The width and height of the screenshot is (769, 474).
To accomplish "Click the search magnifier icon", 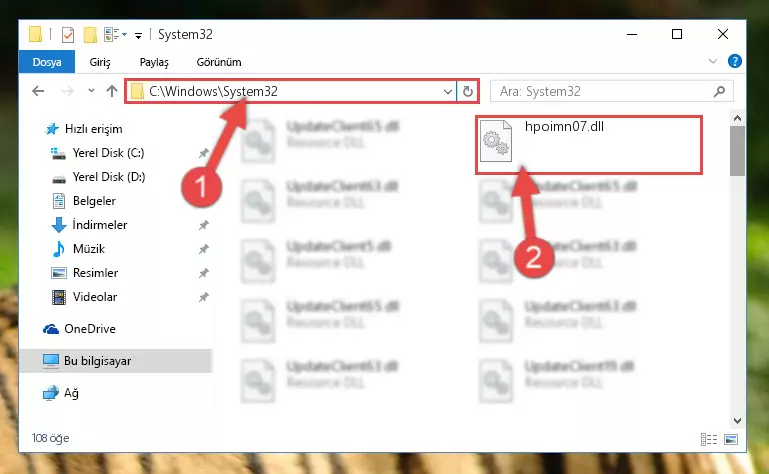I will click(x=719, y=91).
